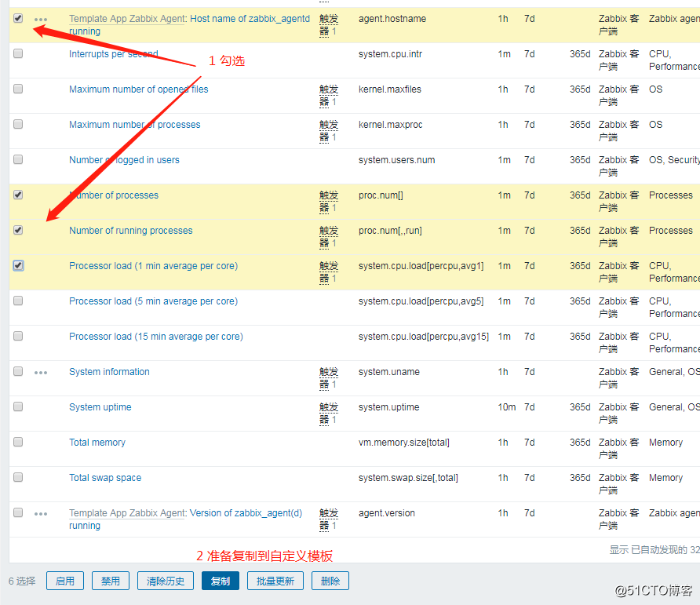
Task: Click the 复制 (Copy) button
Action: click(221, 581)
